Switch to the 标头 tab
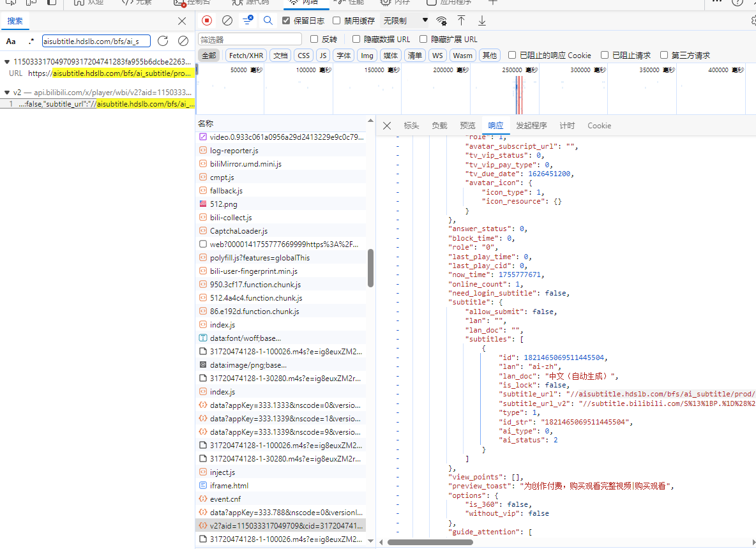 (411, 126)
